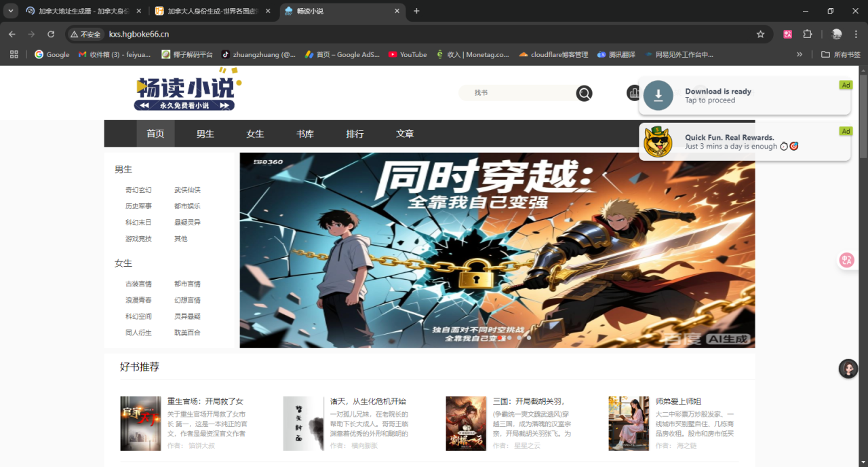The image size is (868, 467).
Task: Open the pink translate floating icon
Action: (847, 259)
